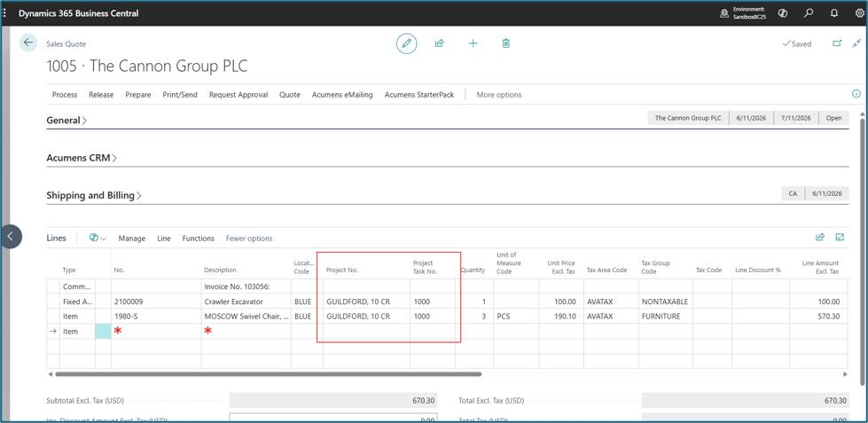Click the edit pencil icon

click(406, 43)
